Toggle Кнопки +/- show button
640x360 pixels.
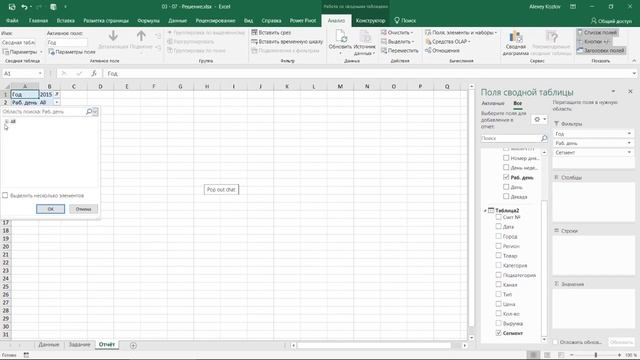(x=594, y=42)
